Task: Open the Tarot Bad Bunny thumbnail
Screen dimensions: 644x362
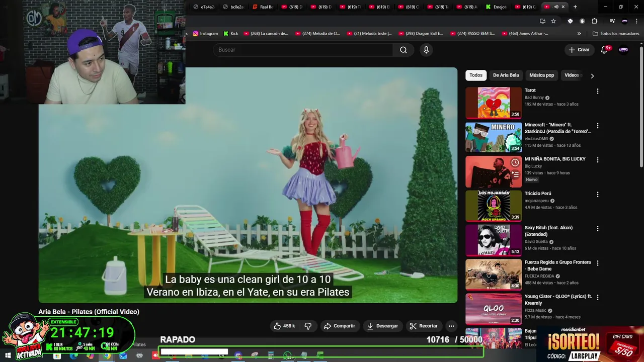Action: pos(494,103)
